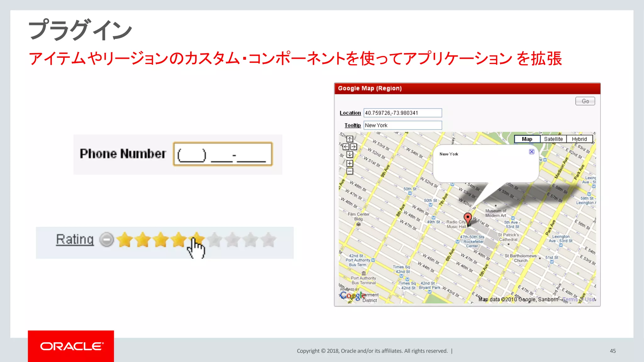This screenshot has width=644, height=362.
Task: Click the Go button
Action: point(585,101)
